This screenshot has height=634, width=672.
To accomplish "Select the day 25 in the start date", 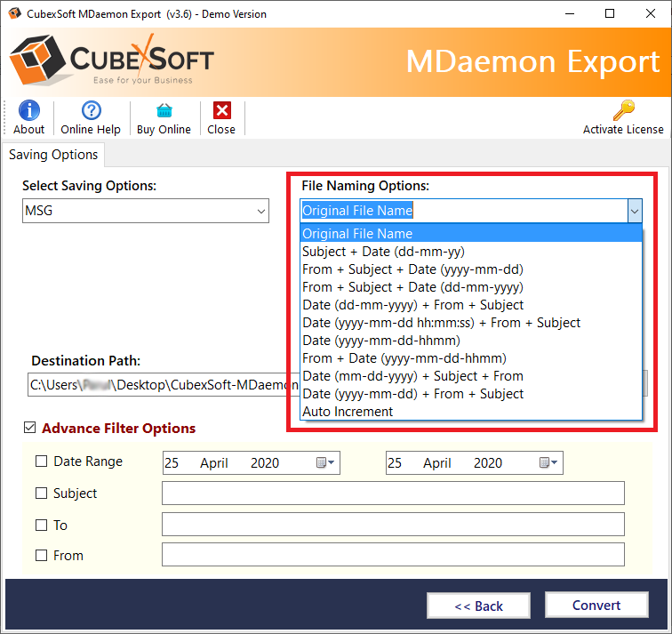I will pyautogui.click(x=172, y=463).
